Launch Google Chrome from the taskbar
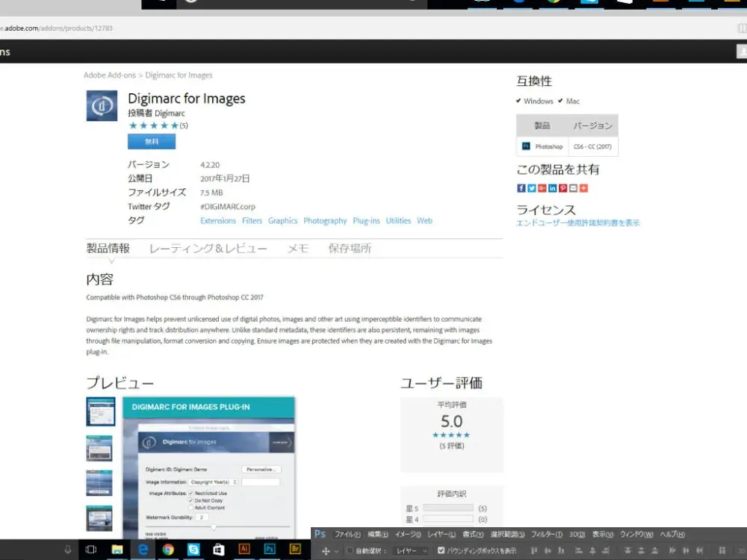The image size is (747, 560). point(167,550)
